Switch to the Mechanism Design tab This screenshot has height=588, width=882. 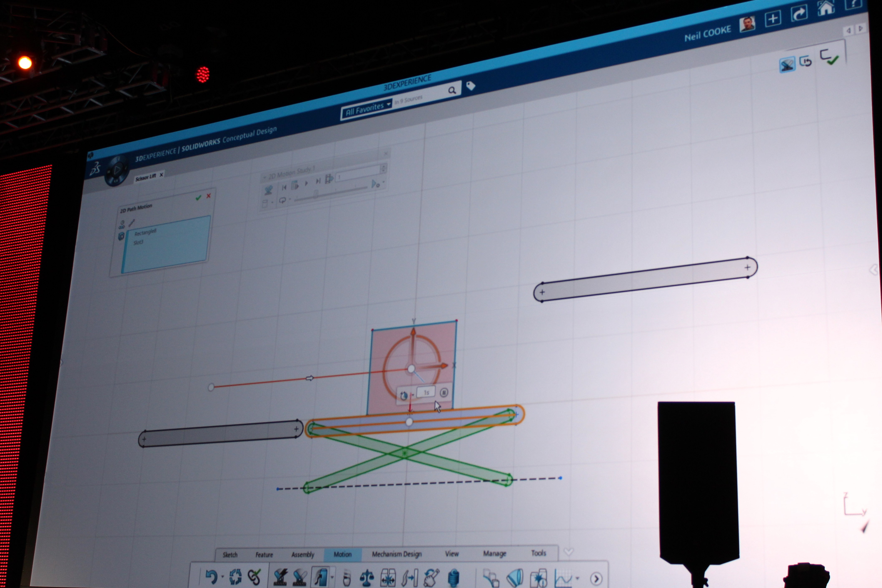396,554
